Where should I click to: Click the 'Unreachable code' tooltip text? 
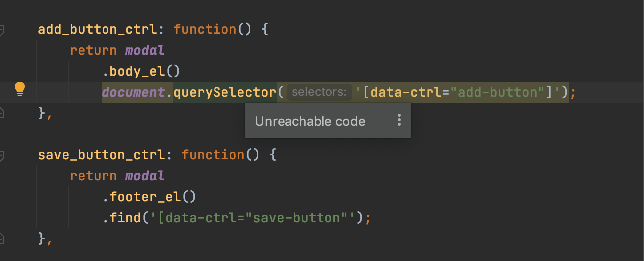pos(310,121)
